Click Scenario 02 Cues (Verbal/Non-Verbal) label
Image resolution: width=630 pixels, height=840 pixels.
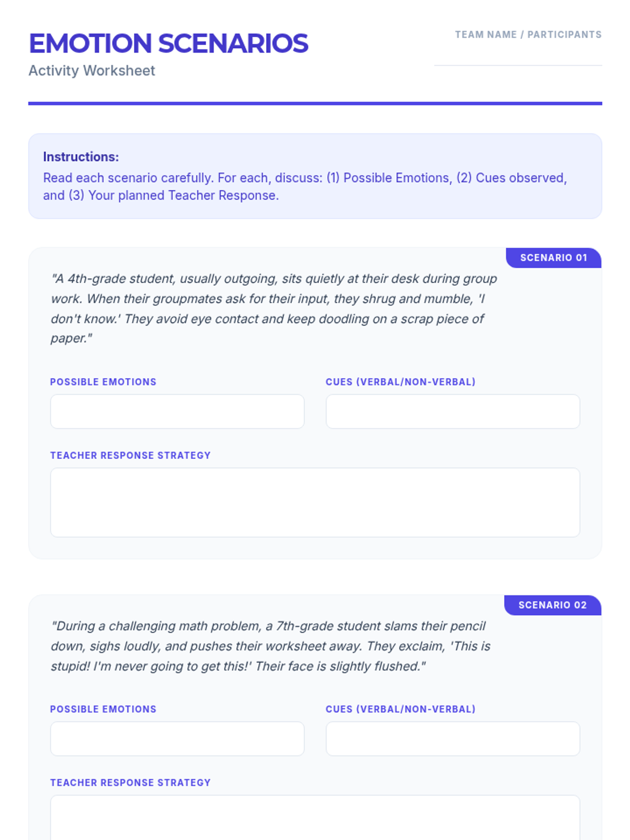tap(401, 709)
